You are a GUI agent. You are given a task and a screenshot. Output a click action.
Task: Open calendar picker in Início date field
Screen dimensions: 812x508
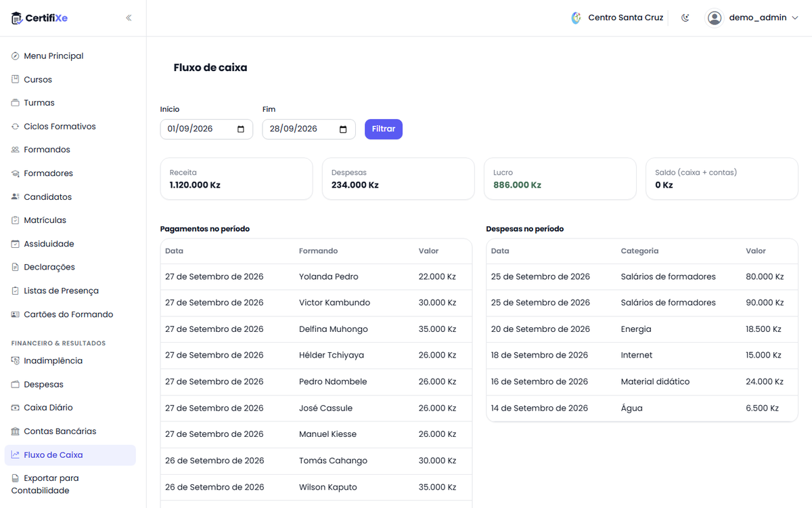point(241,129)
